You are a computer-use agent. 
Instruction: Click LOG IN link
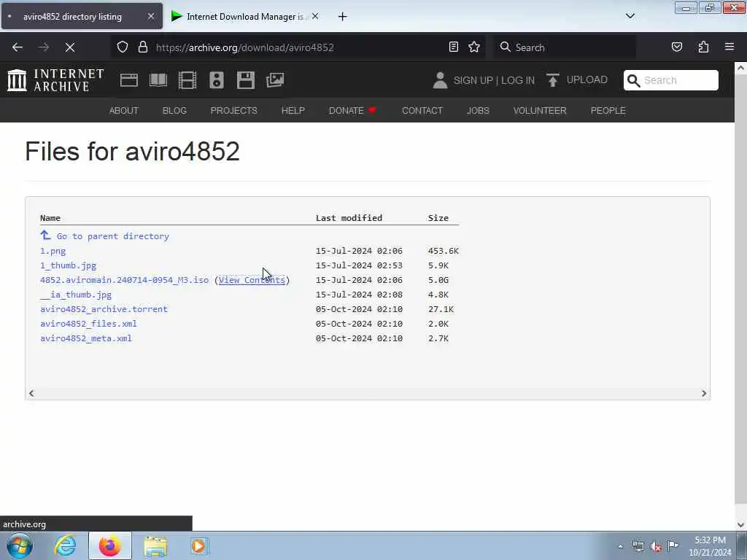click(518, 80)
